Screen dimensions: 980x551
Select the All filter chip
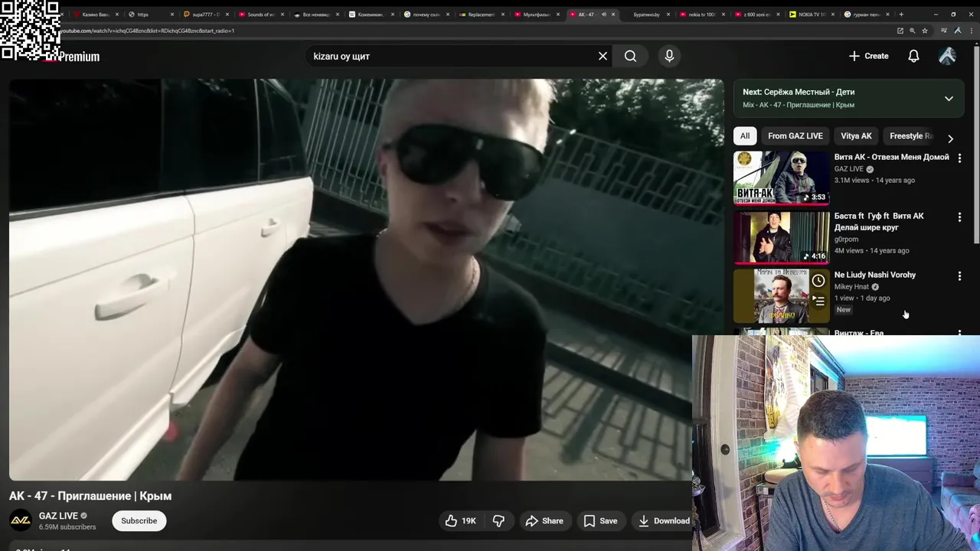coord(745,136)
